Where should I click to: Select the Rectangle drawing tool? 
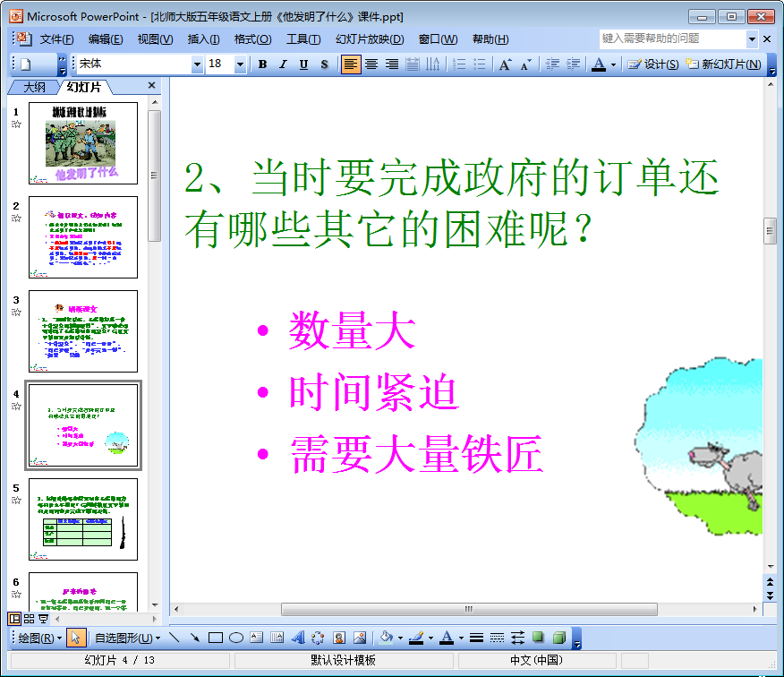click(x=215, y=638)
